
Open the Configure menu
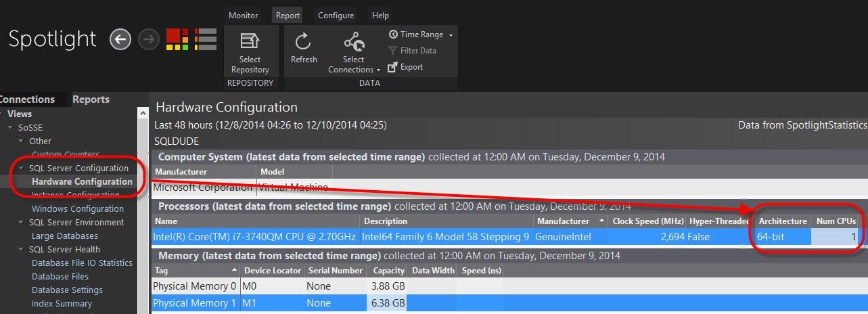[336, 16]
